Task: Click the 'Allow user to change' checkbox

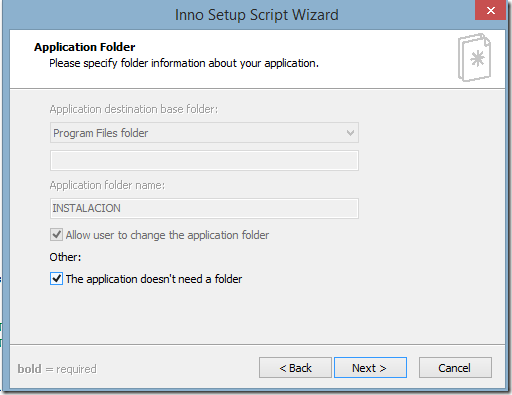Action: [56, 235]
